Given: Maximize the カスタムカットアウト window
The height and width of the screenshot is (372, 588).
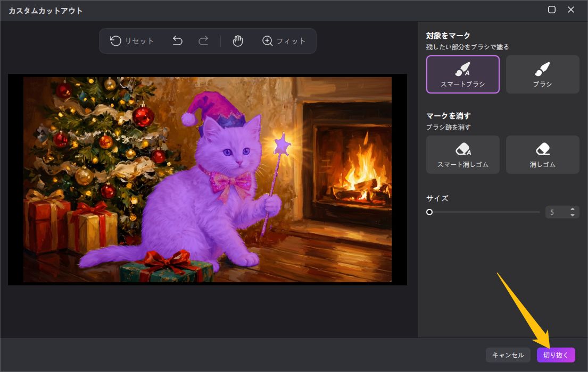Looking at the screenshot, I should click(x=552, y=10).
